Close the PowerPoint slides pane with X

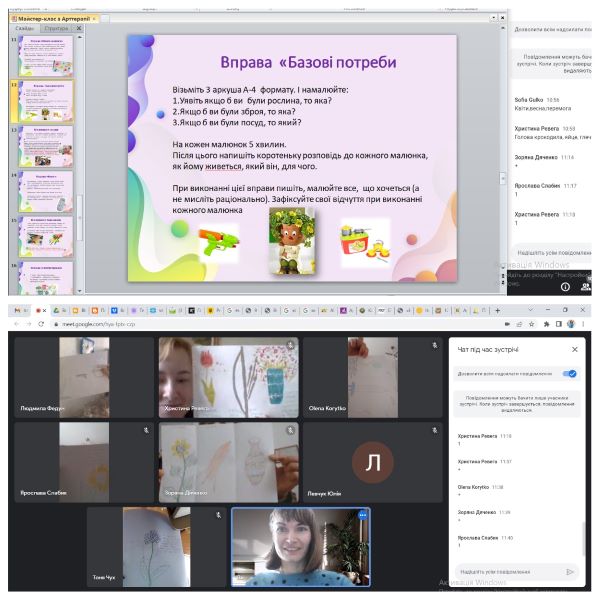(79, 28)
